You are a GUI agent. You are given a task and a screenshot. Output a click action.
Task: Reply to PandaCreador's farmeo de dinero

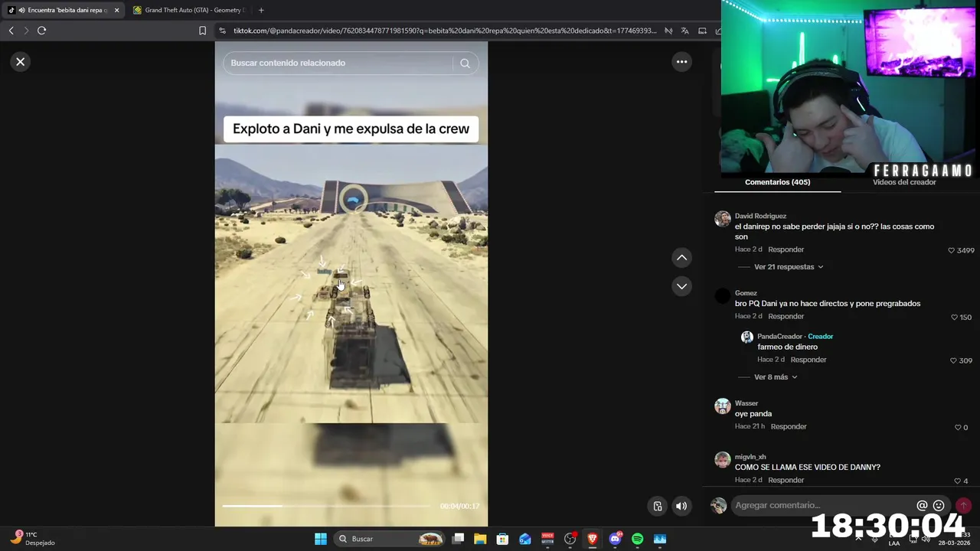(808, 360)
